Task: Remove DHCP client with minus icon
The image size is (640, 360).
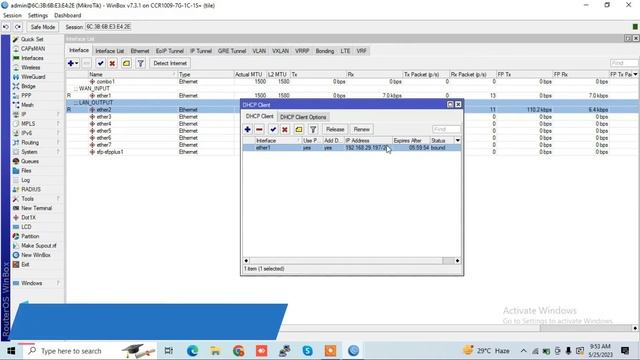Action: 259,129
